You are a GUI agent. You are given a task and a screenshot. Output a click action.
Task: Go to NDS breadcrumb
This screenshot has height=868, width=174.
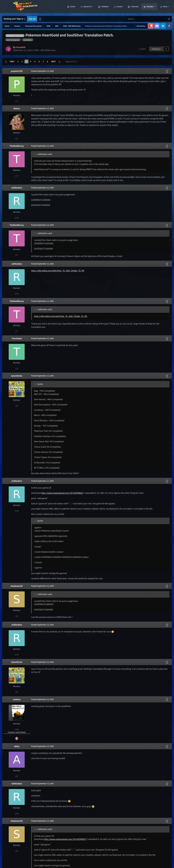[57, 26]
